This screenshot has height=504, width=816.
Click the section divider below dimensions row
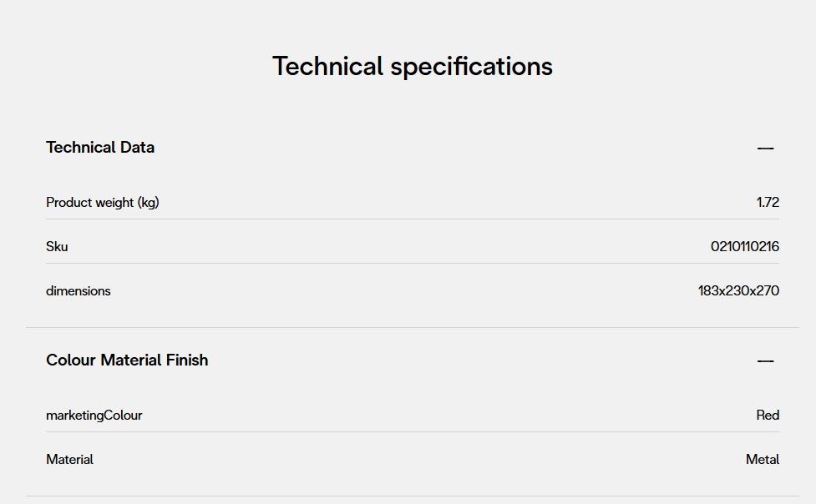click(413, 327)
